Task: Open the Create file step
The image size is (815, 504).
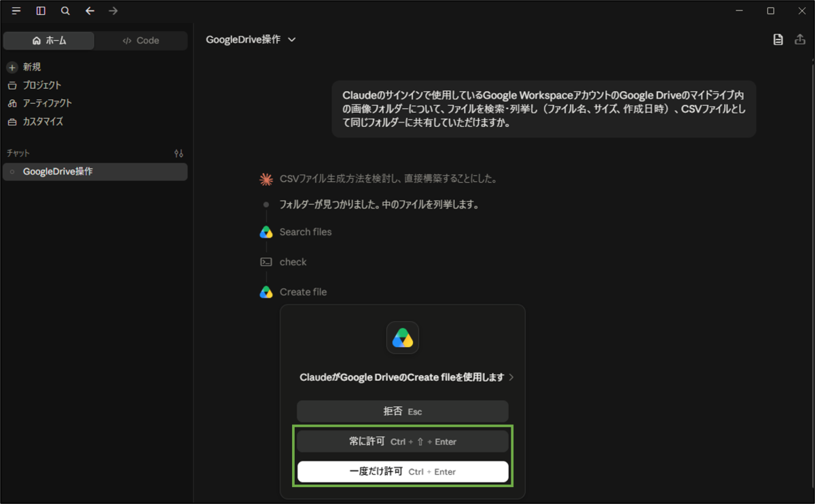Action: [x=303, y=292]
